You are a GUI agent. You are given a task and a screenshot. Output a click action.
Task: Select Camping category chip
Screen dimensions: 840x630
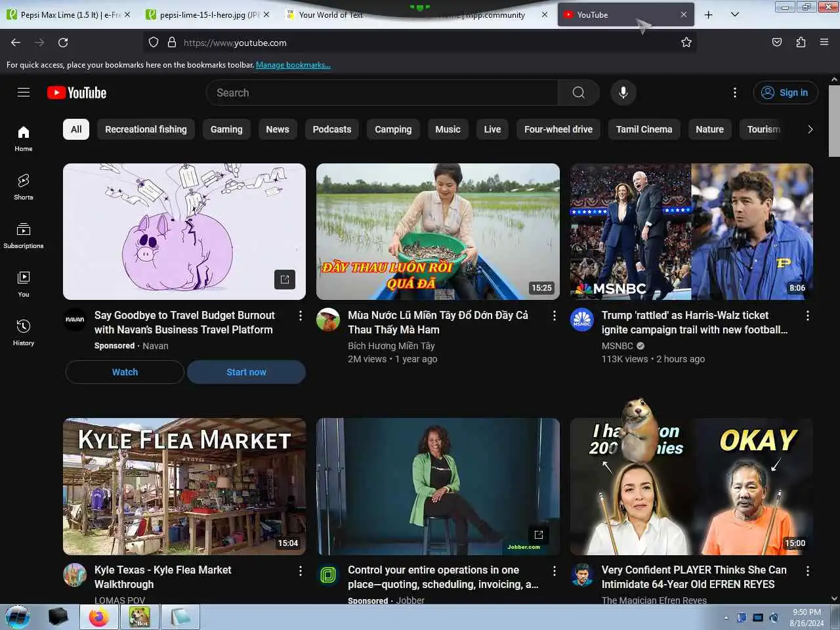click(393, 129)
